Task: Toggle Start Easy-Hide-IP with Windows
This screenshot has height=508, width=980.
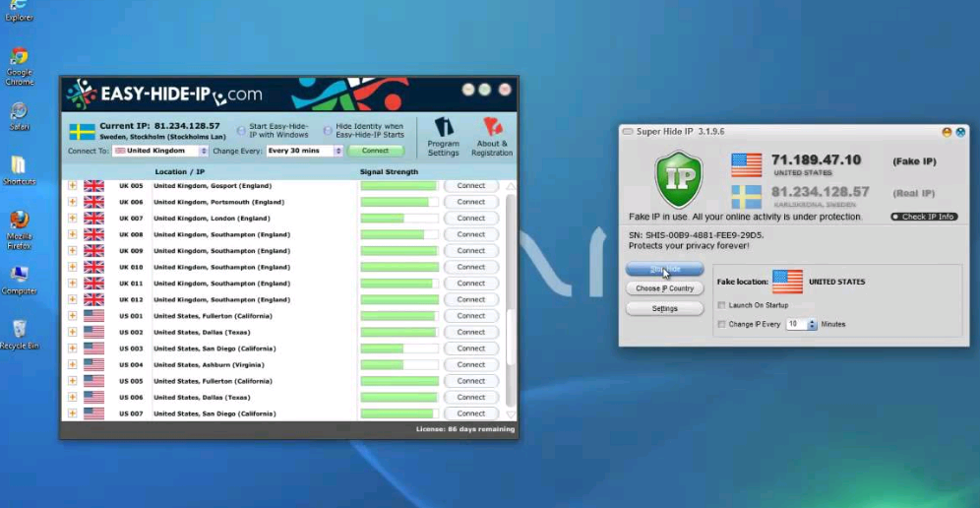Action: 241,131
